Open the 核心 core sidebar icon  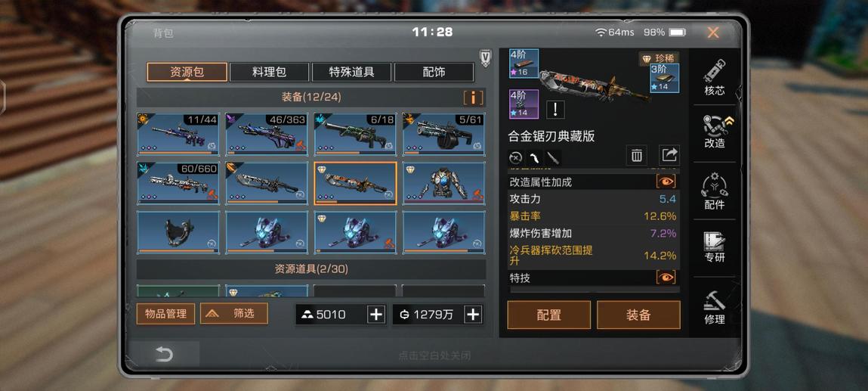(x=714, y=77)
